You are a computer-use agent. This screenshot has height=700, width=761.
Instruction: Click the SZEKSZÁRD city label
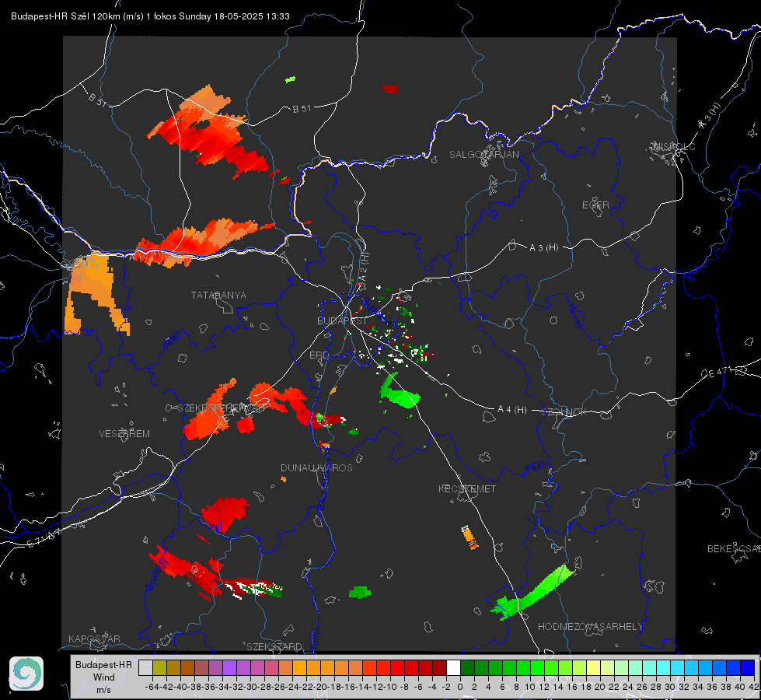(x=274, y=646)
